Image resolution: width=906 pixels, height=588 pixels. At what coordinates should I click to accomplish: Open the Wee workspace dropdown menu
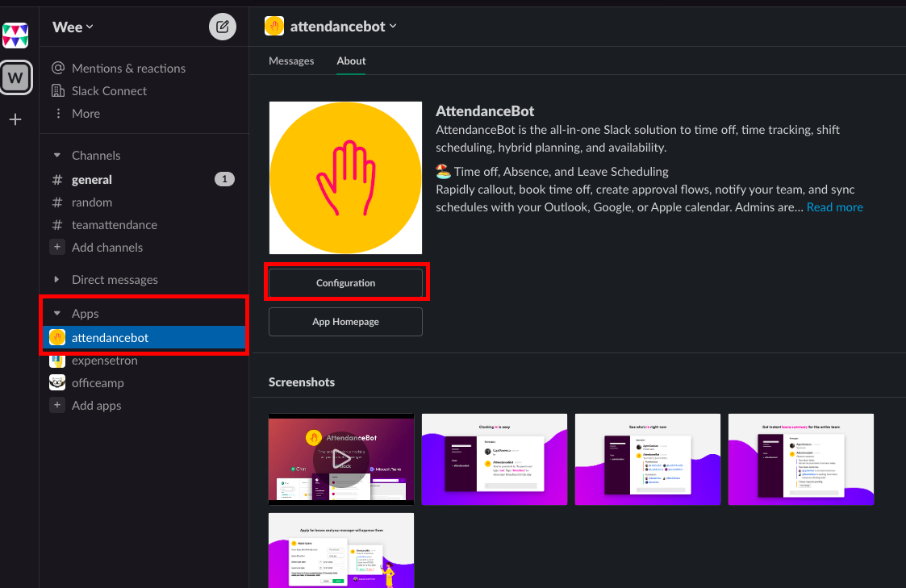pyautogui.click(x=73, y=27)
